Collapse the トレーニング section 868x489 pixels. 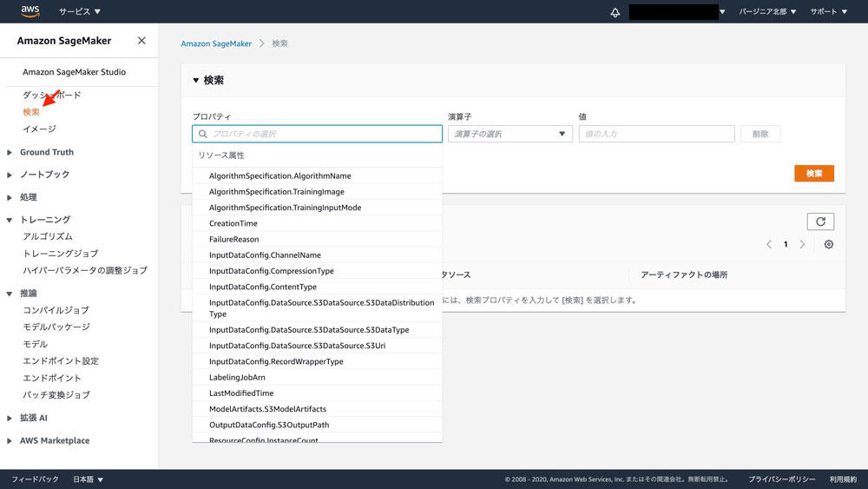point(10,220)
